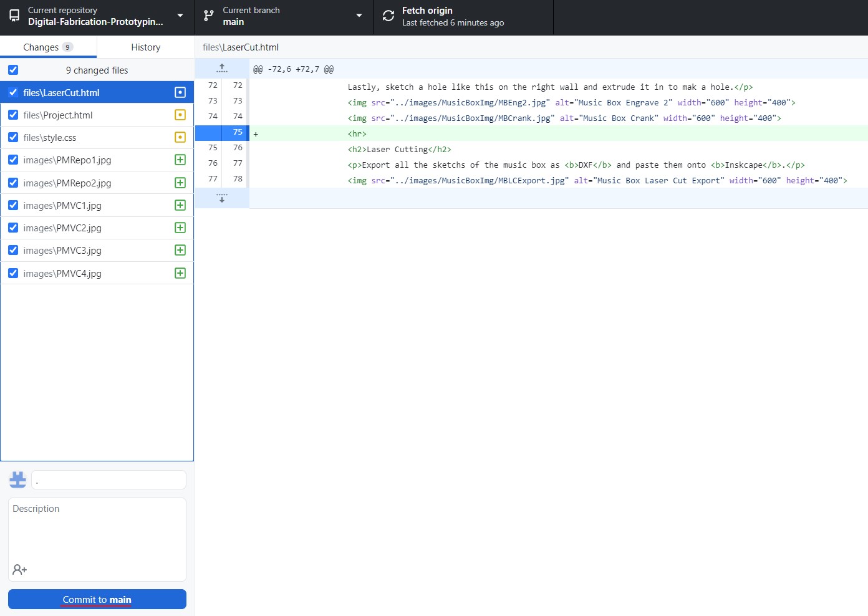Viewport: 868px width, 616px height.
Task: Uncheck images\PMRepo1.jpg checkbox
Action: click(x=13, y=160)
